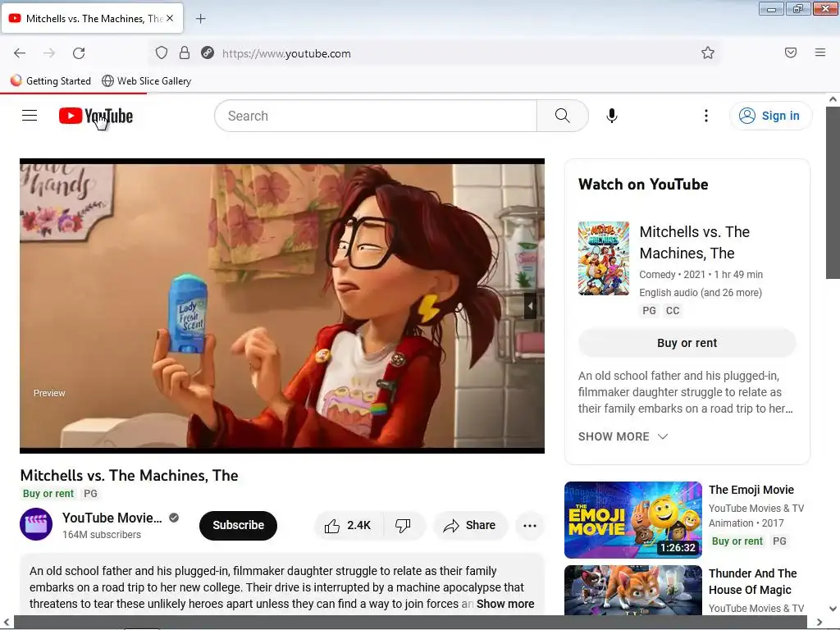
Task: Share the movie
Action: [470, 526]
